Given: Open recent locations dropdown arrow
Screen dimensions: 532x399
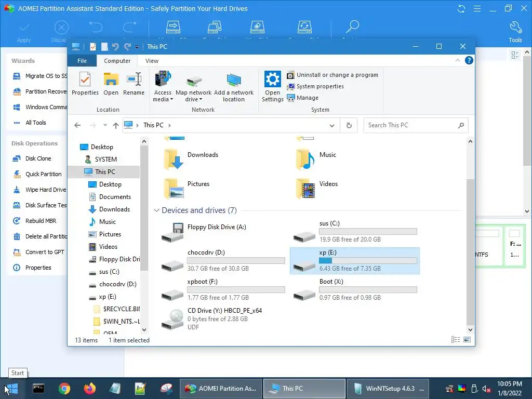Looking at the screenshot, I should pos(105,125).
